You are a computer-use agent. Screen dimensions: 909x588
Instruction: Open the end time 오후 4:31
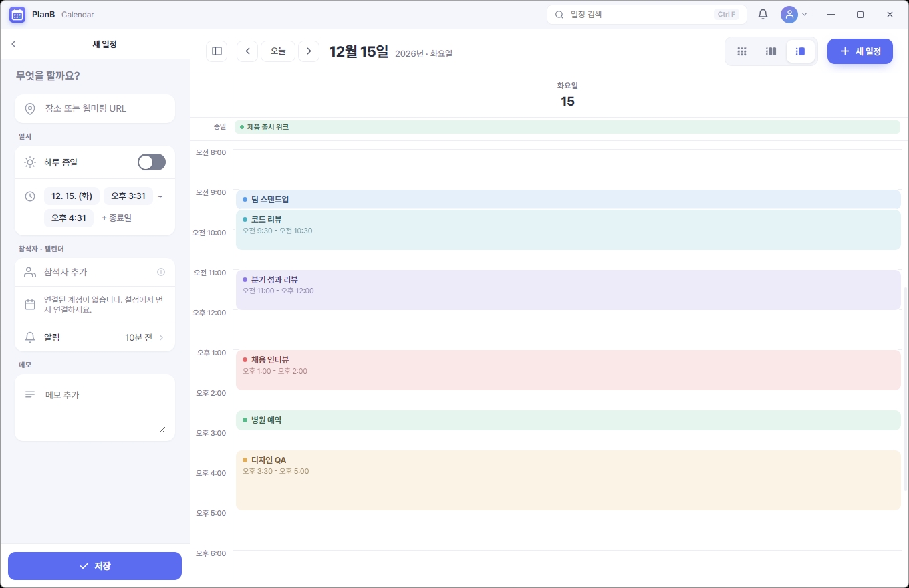click(69, 218)
